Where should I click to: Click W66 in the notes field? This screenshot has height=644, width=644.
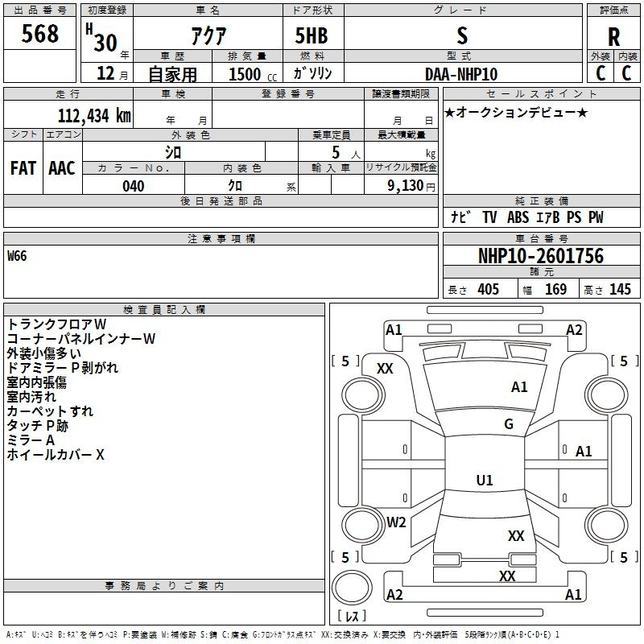point(17,257)
